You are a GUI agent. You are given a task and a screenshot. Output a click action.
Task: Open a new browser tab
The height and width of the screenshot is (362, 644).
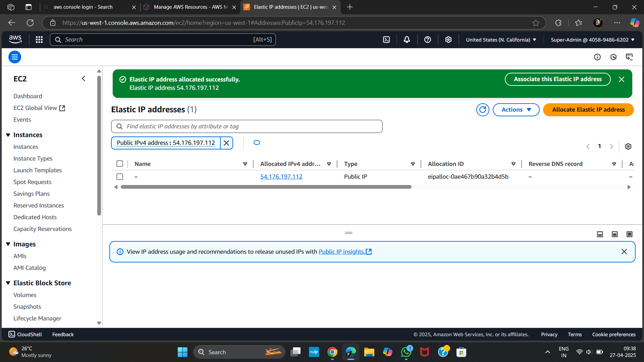[350, 7]
